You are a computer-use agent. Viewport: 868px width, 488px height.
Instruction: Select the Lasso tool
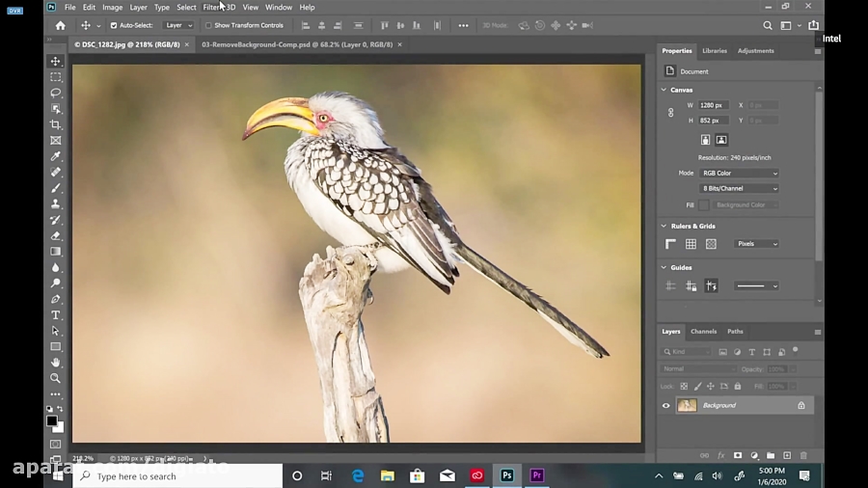[x=56, y=93]
